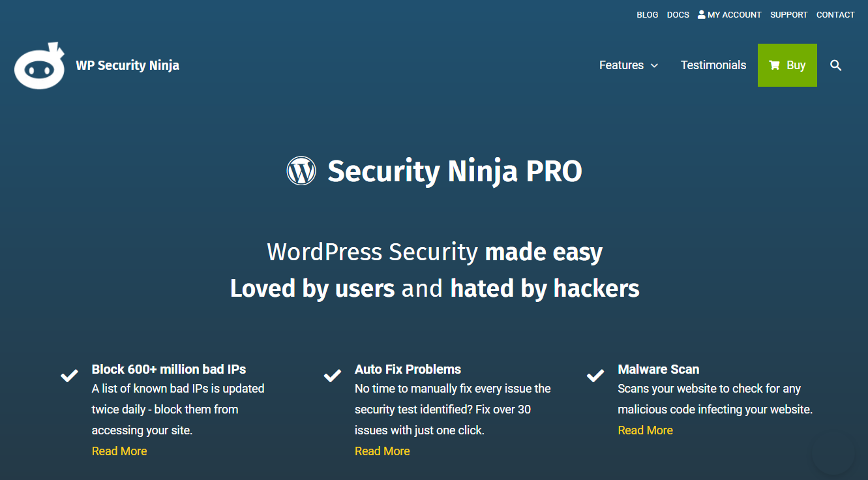Click the Auto Fix Problems heading

tap(408, 369)
